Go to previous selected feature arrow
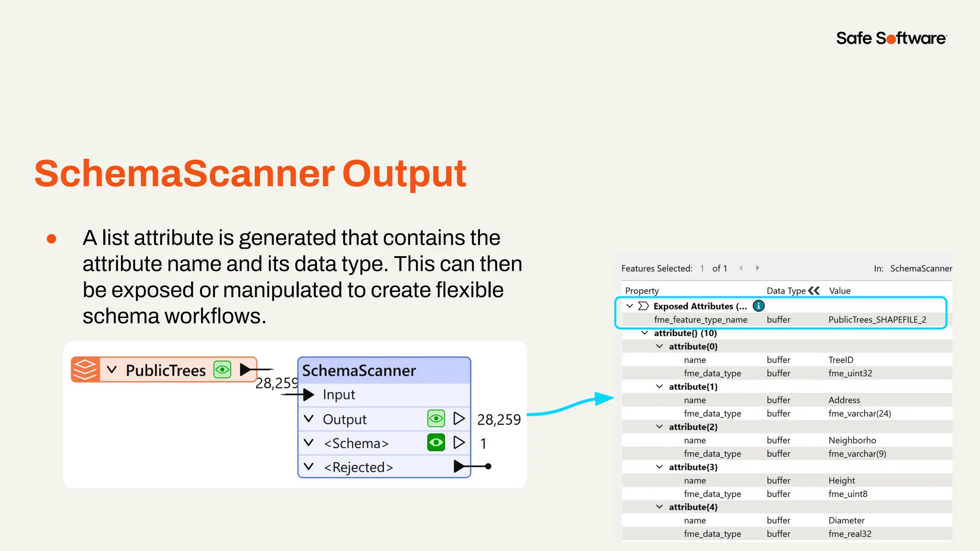The height and width of the screenshot is (551, 980). [x=741, y=268]
